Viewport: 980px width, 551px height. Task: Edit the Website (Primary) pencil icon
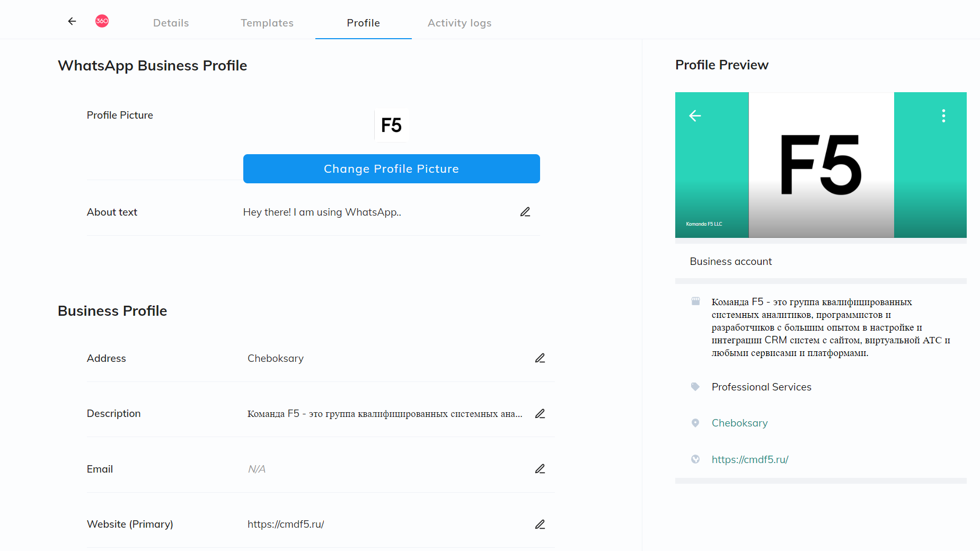540,525
